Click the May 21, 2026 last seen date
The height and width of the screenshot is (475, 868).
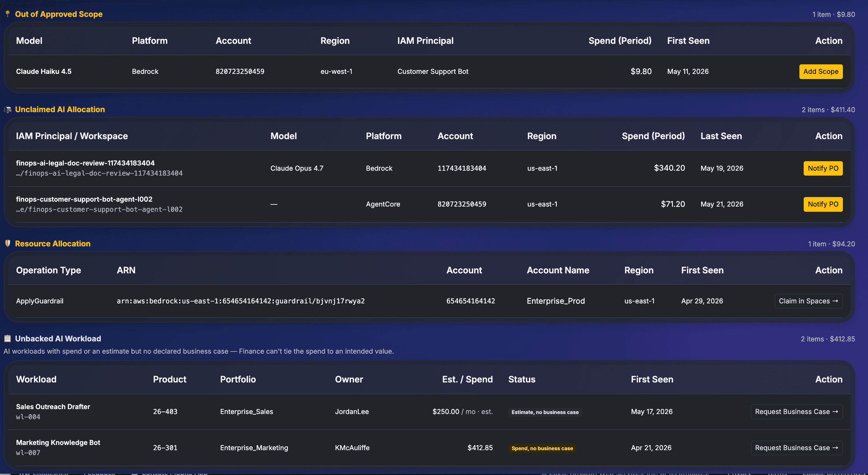(x=722, y=204)
